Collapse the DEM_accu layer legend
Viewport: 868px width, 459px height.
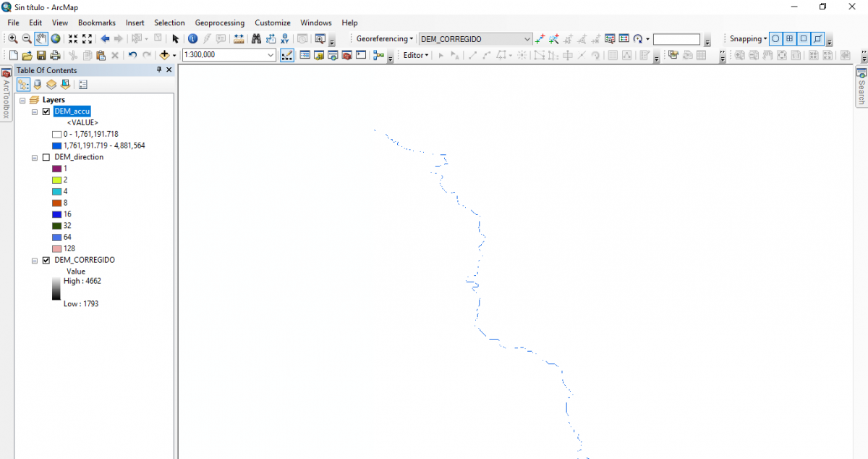(x=34, y=111)
